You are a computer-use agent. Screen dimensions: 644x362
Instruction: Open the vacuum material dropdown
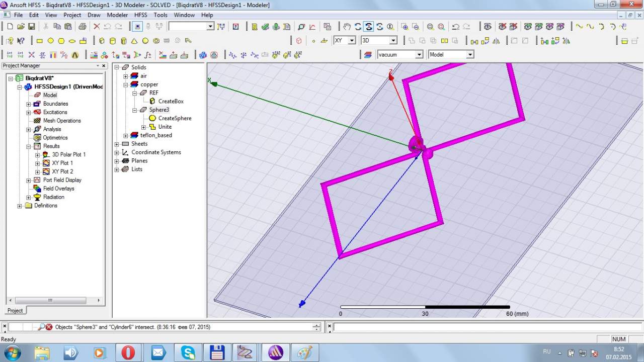click(419, 54)
